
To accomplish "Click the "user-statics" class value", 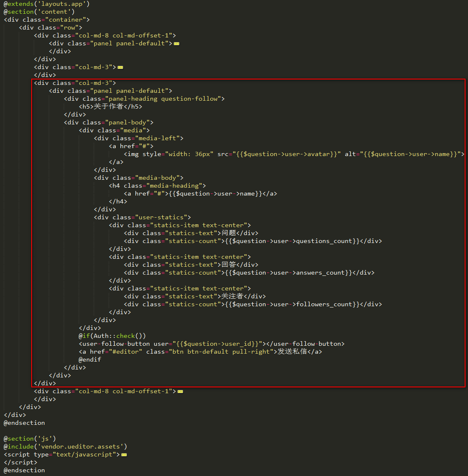I will (161, 217).
